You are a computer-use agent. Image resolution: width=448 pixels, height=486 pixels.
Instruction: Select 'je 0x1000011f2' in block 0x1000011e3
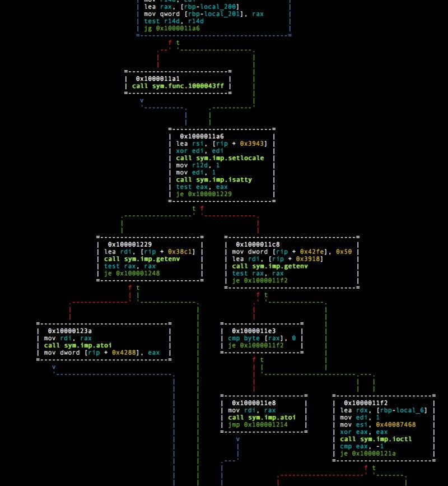coord(256,345)
